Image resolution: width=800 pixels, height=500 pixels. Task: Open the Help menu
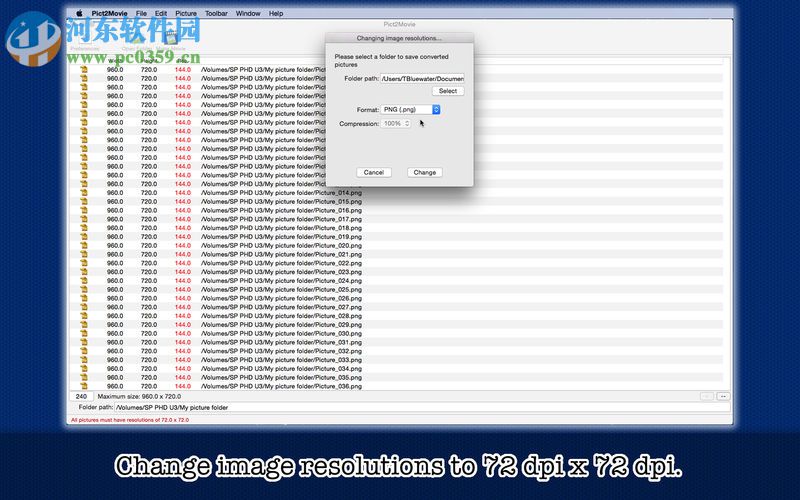(x=276, y=13)
